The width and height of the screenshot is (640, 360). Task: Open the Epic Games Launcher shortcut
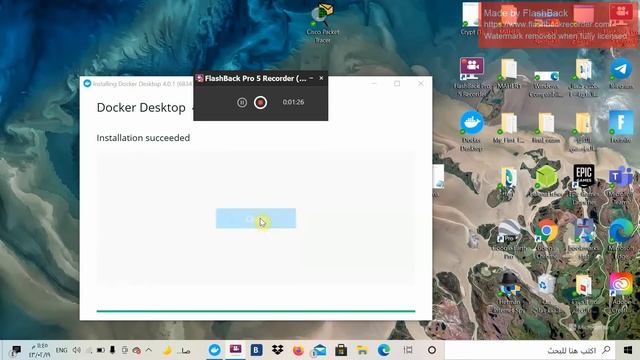pyautogui.click(x=584, y=184)
